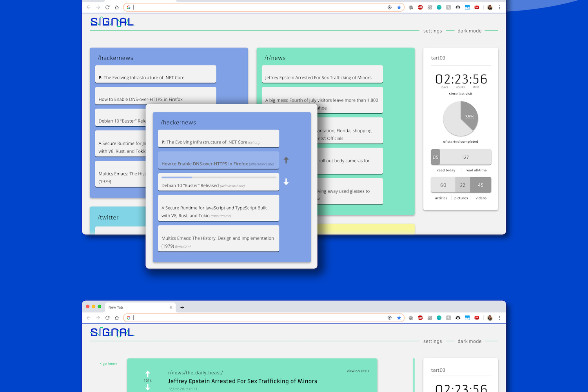The width and height of the screenshot is (588, 392).
Task: Move the Debian card down with the white arrow
Action: click(x=286, y=182)
